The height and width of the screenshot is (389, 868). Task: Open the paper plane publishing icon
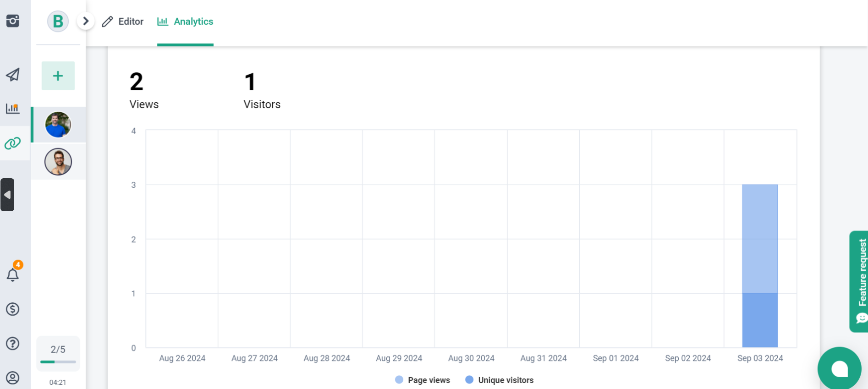(13, 75)
